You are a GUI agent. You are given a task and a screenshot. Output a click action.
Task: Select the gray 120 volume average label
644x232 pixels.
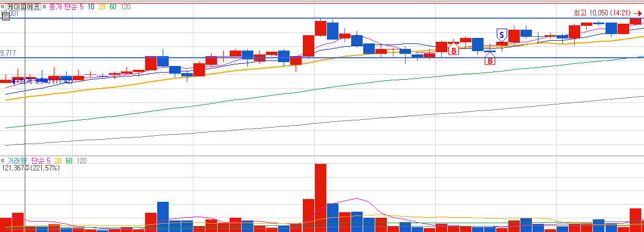pos(82,161)
